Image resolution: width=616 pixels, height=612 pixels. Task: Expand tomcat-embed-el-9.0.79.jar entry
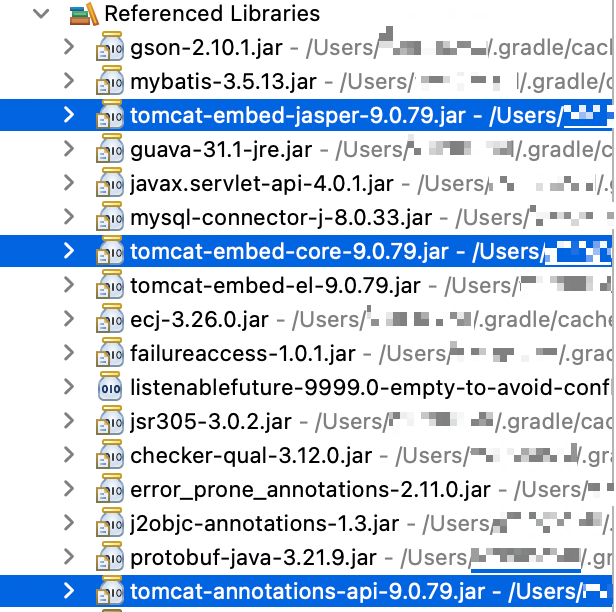click(x=69, y=285)
